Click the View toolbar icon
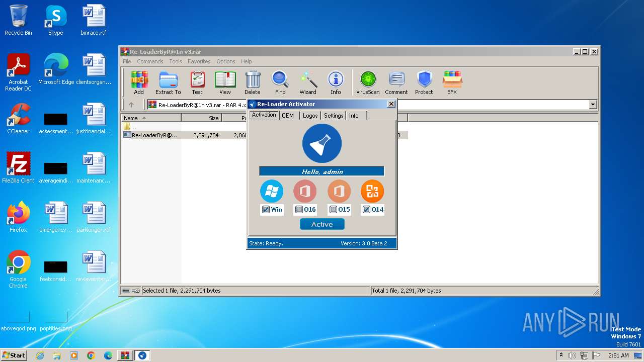Image resolution: width=644 pixels, height=362 pixels. click(x=225, y=82)
